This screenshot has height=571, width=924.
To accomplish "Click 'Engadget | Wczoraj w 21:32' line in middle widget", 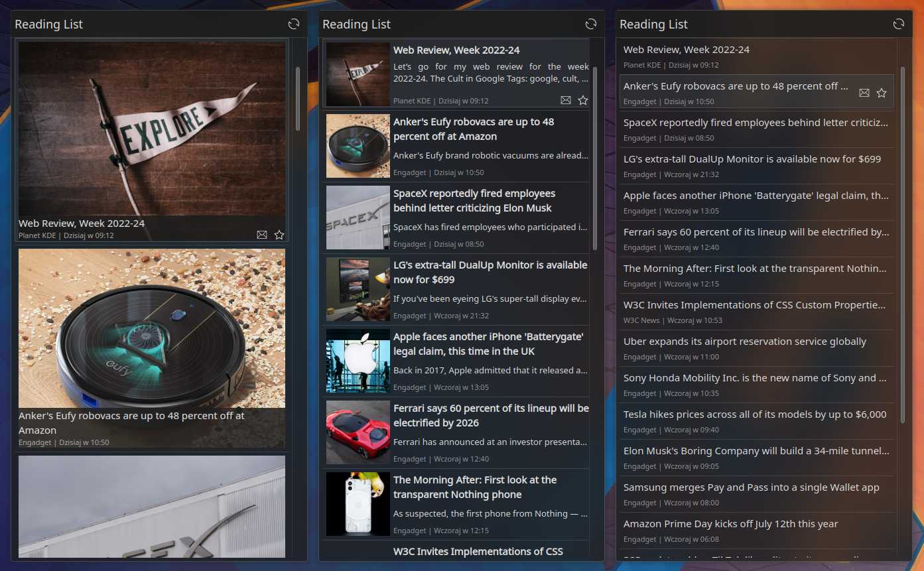I will (441, 316).
